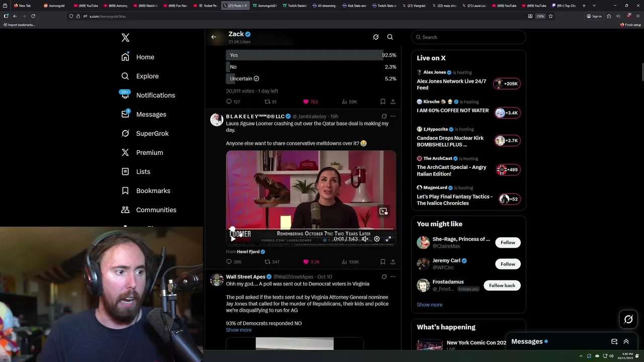
Task: Open SuperGrok in the sidebar
Action: tap(145, 134)
